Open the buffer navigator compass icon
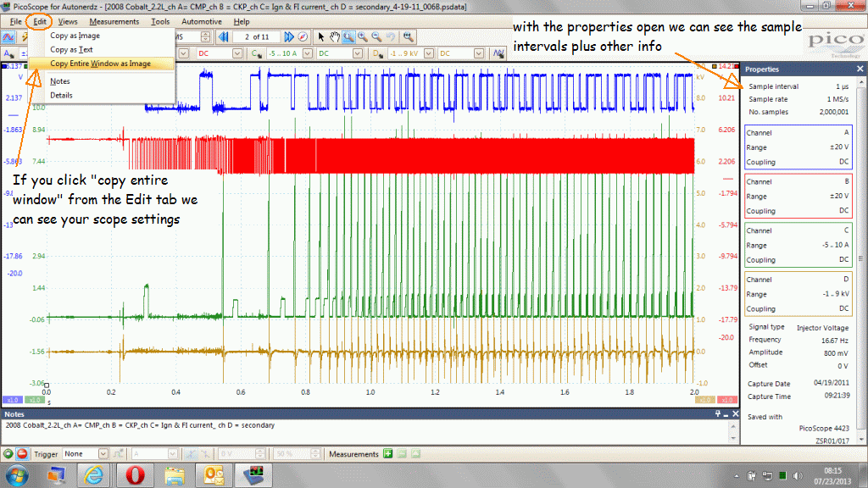The height and width of the screenshot is (488, 868). [x=303, y=37]
